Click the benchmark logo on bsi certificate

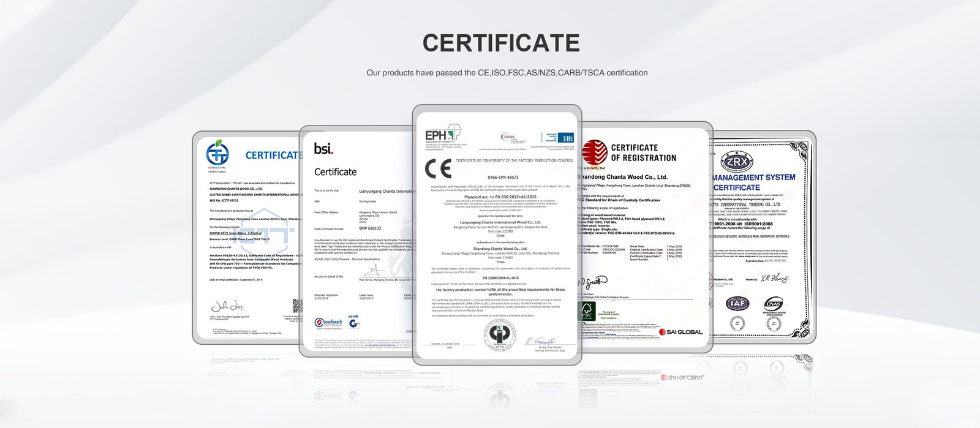[328, 323]
